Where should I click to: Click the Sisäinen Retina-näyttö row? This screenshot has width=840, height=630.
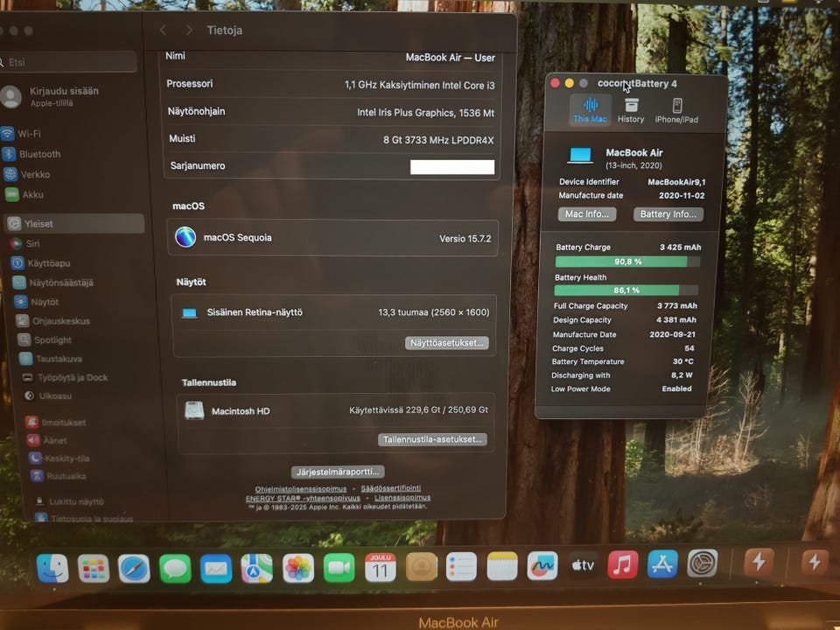coord(333,312)
